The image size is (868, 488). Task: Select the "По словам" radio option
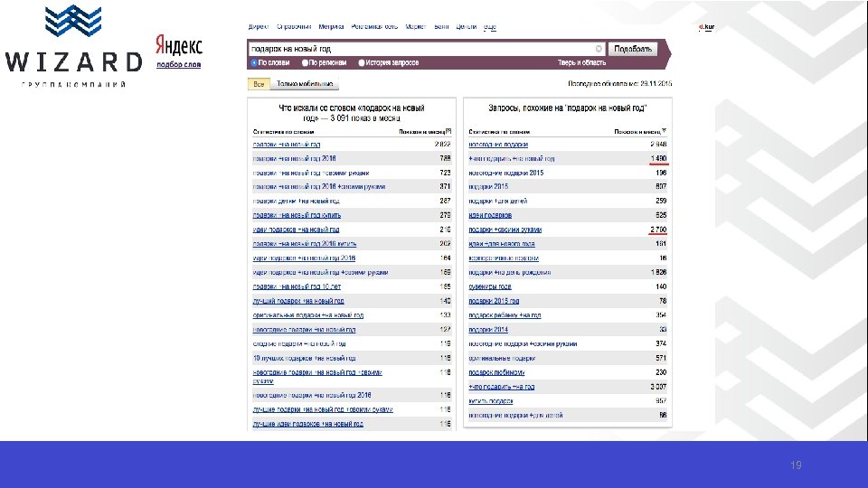tap(254, 63)
